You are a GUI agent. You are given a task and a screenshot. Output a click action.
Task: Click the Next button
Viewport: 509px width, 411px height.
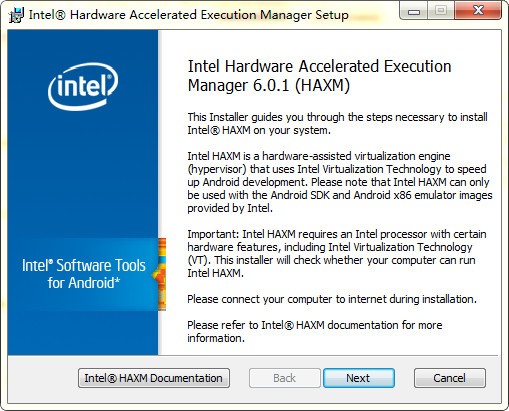click(x=359, y=378)
